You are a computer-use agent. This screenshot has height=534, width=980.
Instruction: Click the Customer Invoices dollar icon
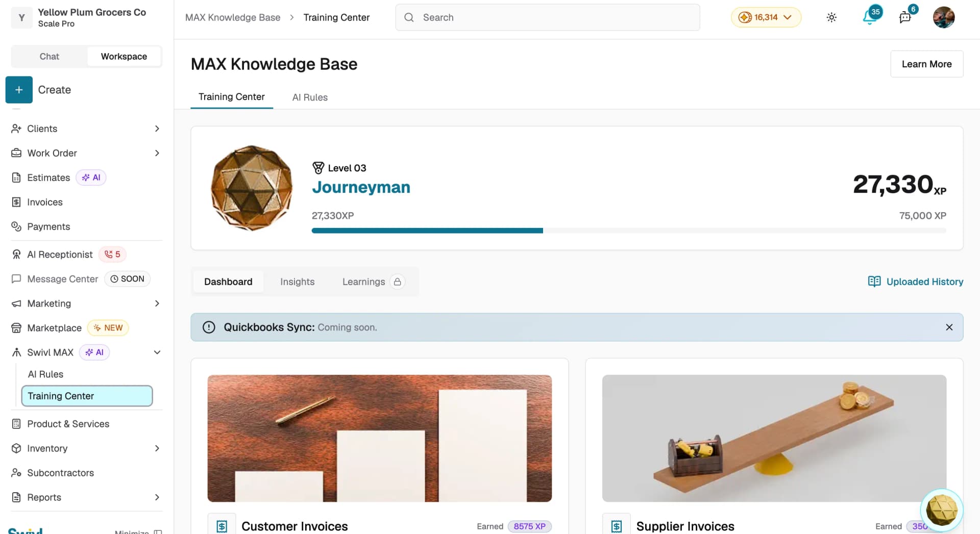tap(222, 525)
